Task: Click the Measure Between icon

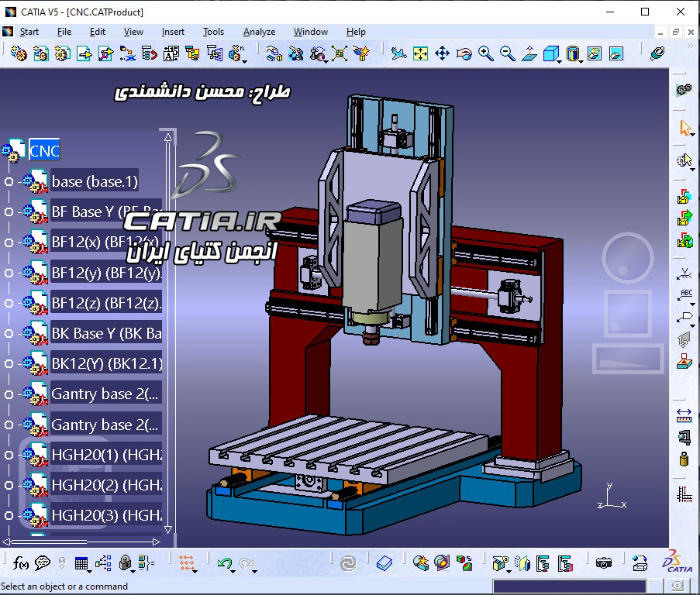Action: (684, 416)
